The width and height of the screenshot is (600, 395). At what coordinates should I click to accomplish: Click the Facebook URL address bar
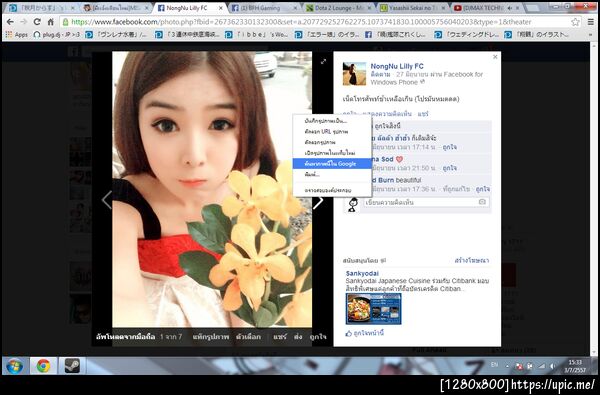(314, 22)
